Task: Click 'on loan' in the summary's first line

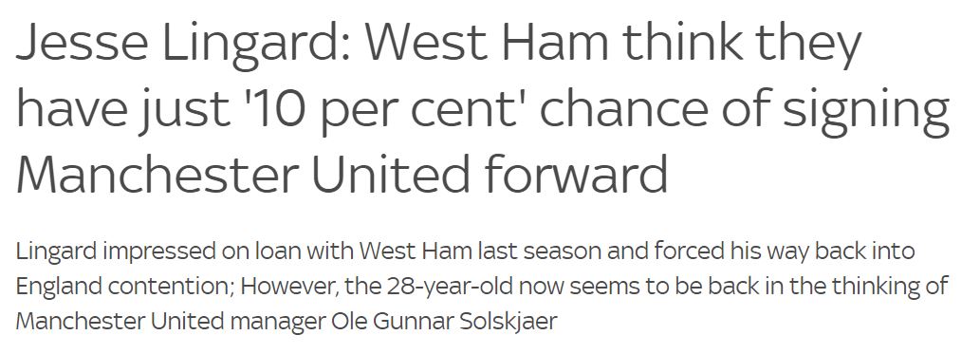Action: point(256,251)
